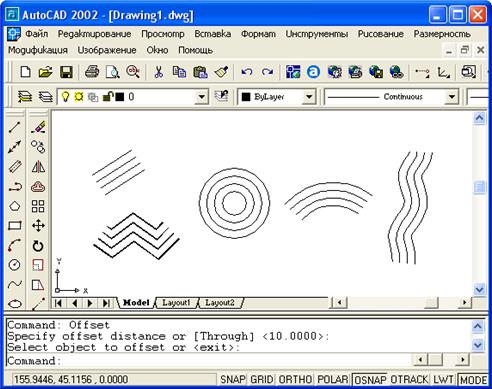Select the Erase tool
The width and height of the screenshot is (492, 389).
(38, 127)
